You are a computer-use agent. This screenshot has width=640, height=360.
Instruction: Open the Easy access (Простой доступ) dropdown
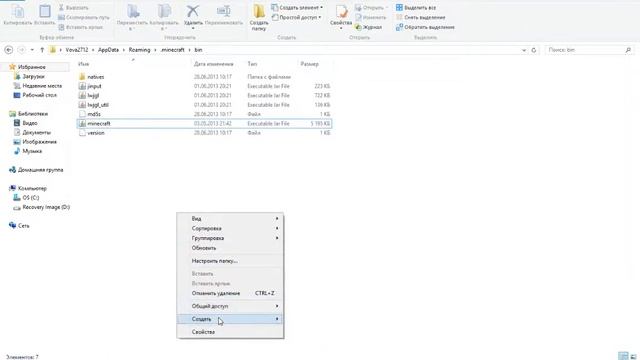[296, 18]
